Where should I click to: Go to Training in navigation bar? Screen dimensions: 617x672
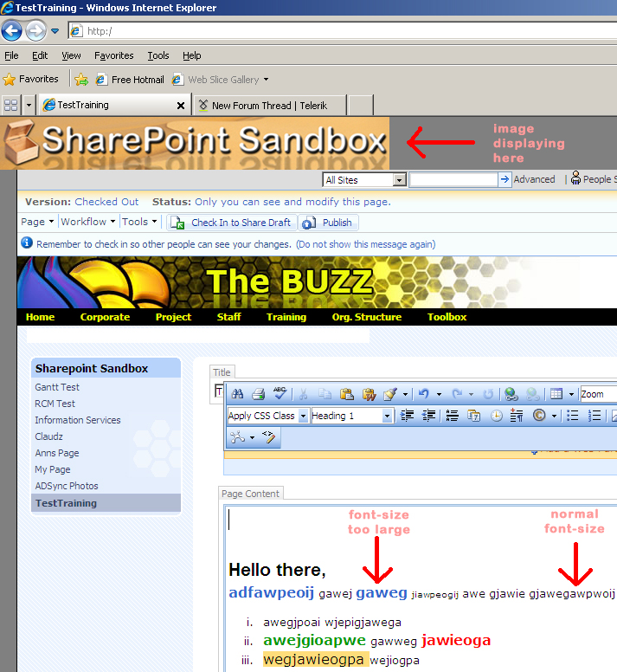coord(286,317)
